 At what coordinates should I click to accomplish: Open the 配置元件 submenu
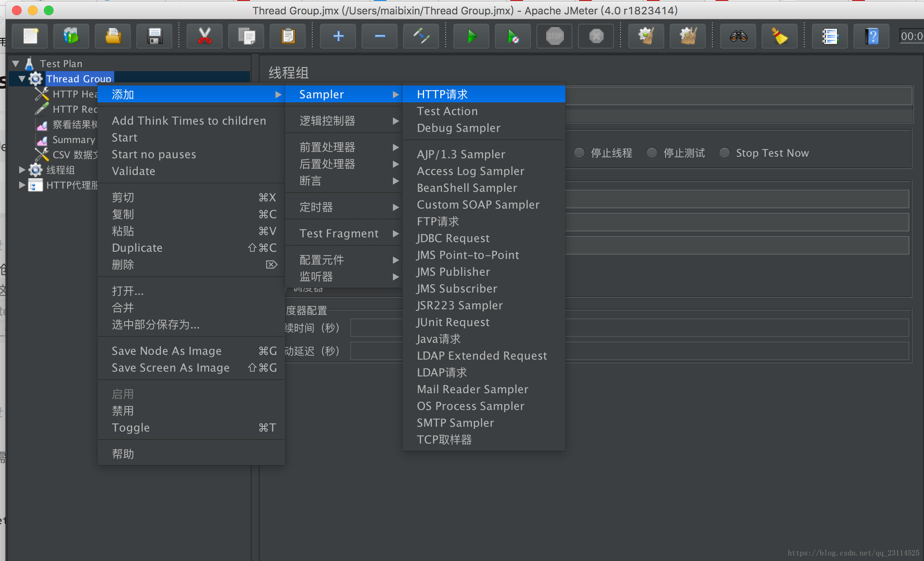pyautogui.click(x=344, y=260)
